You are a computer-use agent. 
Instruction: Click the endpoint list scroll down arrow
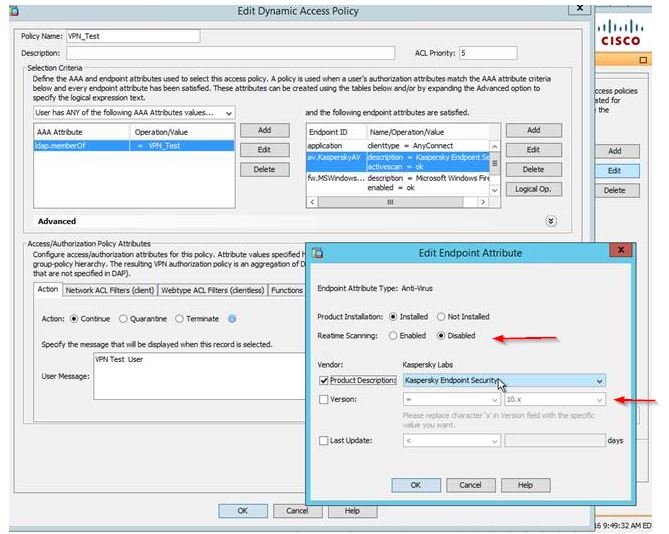point(494,190)
